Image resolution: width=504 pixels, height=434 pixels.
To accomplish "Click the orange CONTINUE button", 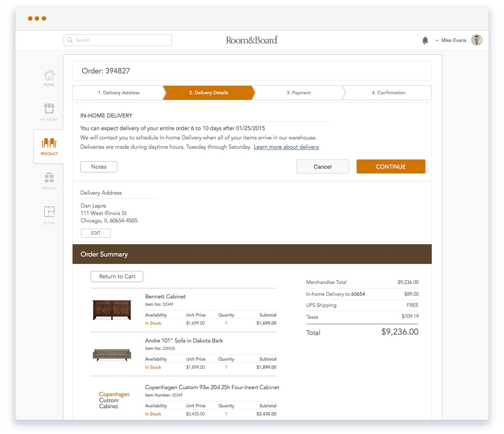I will (391, 167).
